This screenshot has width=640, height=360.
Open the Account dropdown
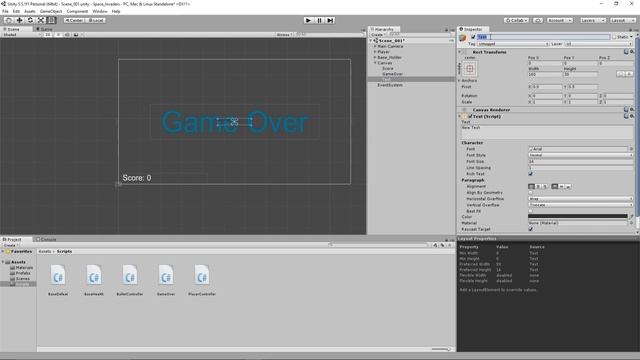click(560, 20)
